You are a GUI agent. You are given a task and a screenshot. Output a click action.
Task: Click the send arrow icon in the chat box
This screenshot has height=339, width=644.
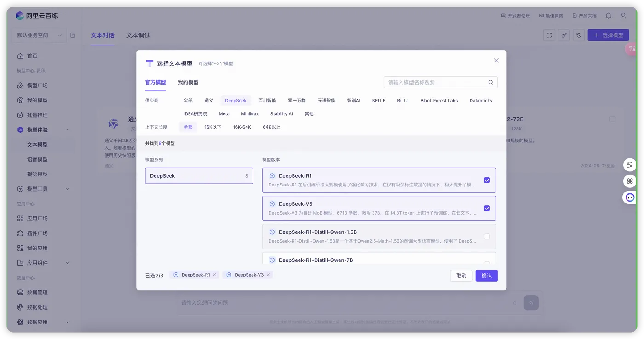pyautogui.click(x=531, y=303)
